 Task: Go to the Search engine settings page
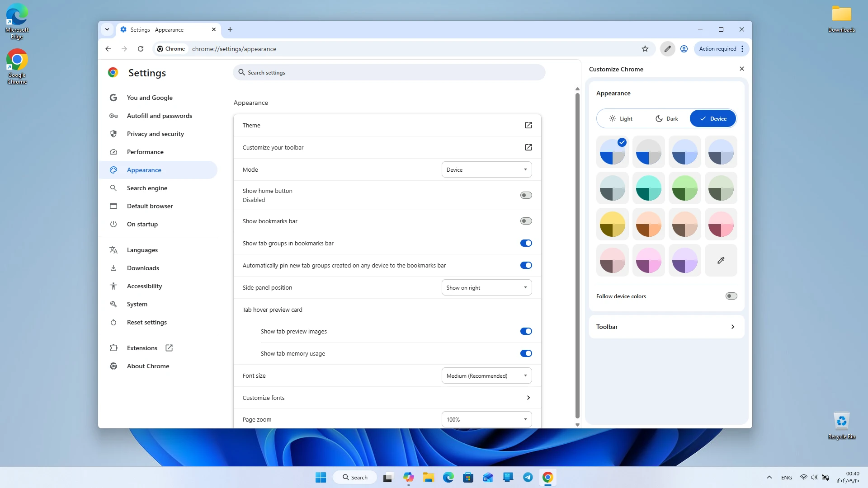pos(147,188)
